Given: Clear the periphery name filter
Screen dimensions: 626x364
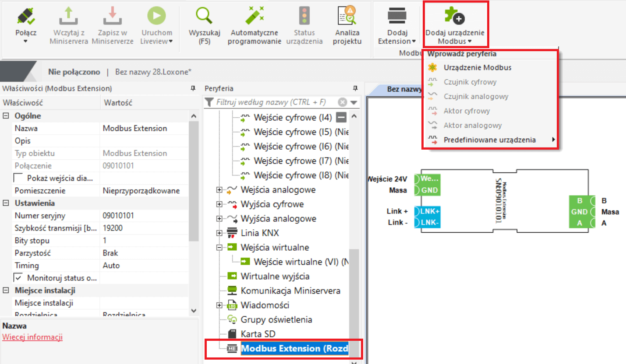Looking at the screenshot, I should click(x=343, y=102).
